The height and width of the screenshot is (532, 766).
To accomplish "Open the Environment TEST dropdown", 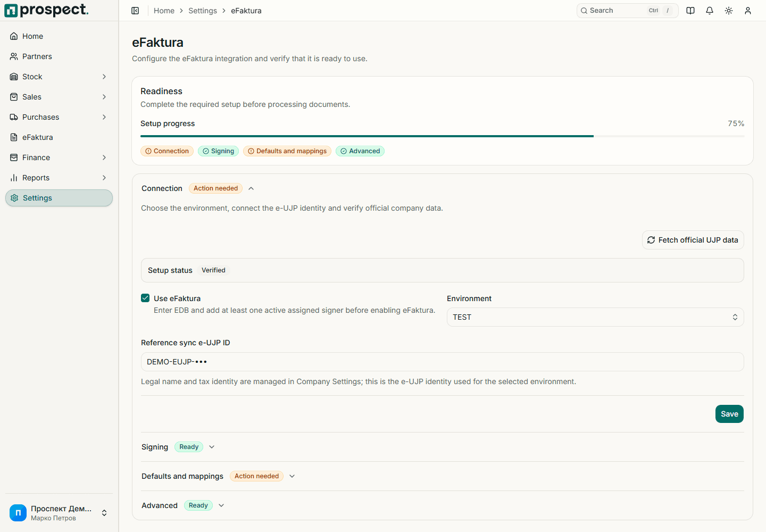I will pyautogui.click(x=595, y=317).
